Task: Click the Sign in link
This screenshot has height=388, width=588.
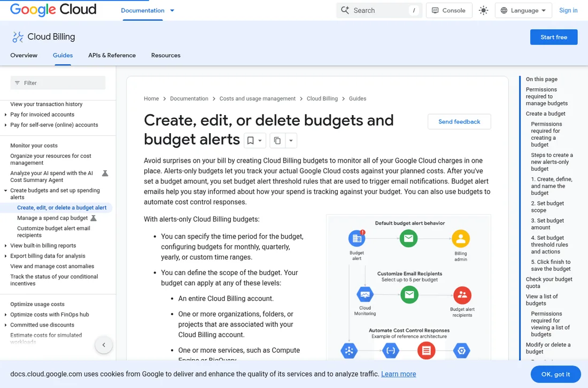Action: click(568, 11)
